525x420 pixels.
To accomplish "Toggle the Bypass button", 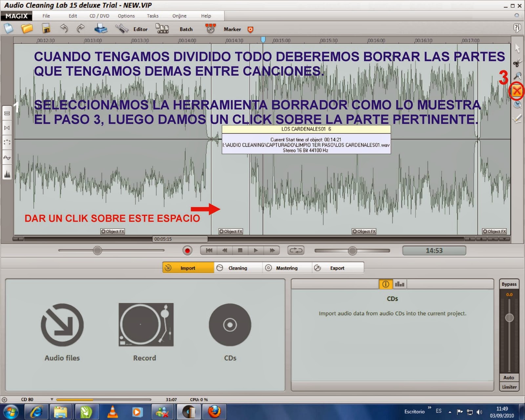I will click(x=509, y=284).
